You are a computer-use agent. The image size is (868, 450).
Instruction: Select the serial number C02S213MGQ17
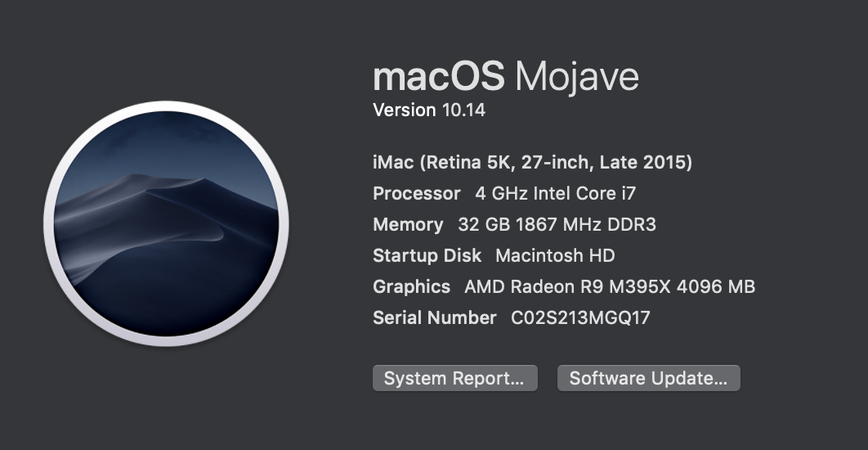tap(580, 317)
